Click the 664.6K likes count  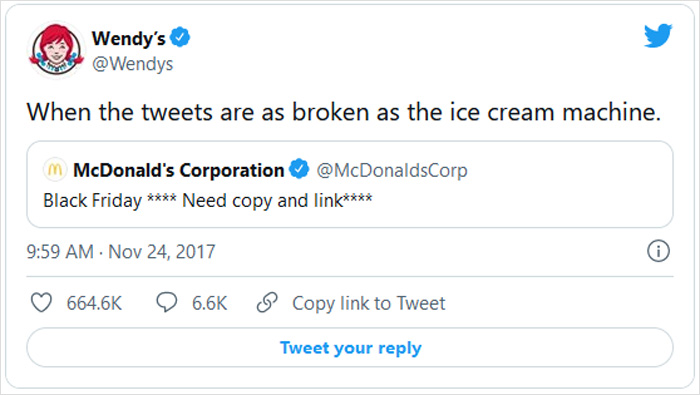[94, 303]
